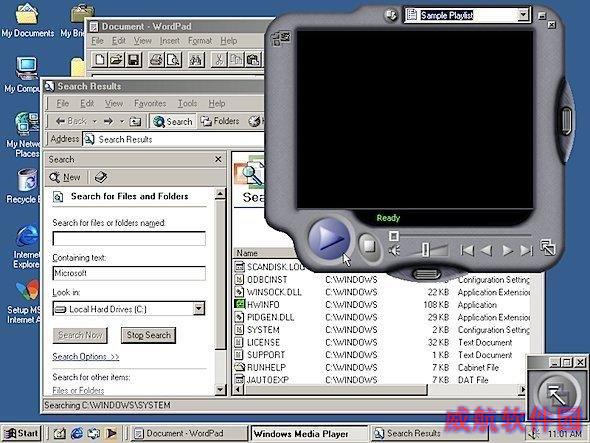The width and height of the screenshot is (590, 443).
Task: Open the My Documents desktop icon
Action: [27, 20]
